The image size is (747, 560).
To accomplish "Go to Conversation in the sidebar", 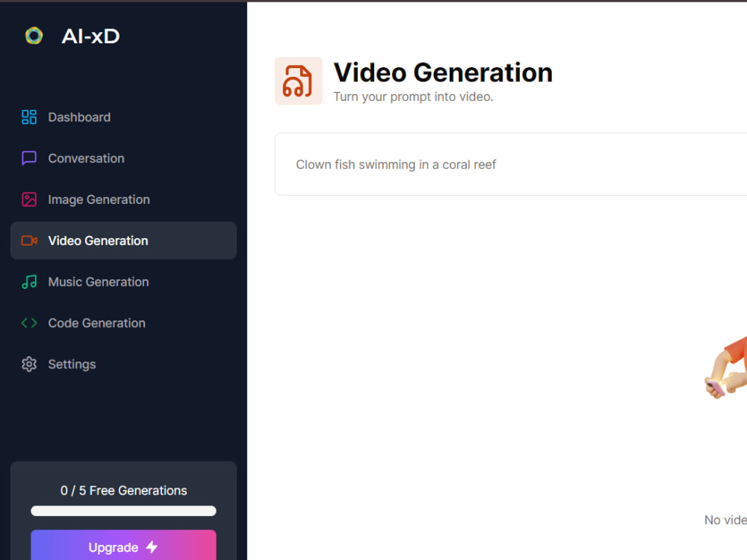I will [123, 158].
